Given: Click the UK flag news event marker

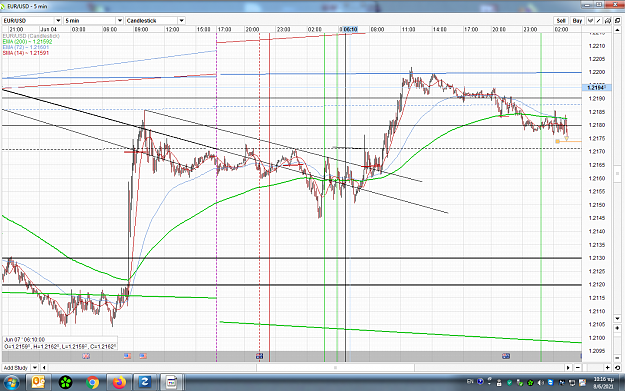Looking at the screenshot, I should tap(86, 356).
